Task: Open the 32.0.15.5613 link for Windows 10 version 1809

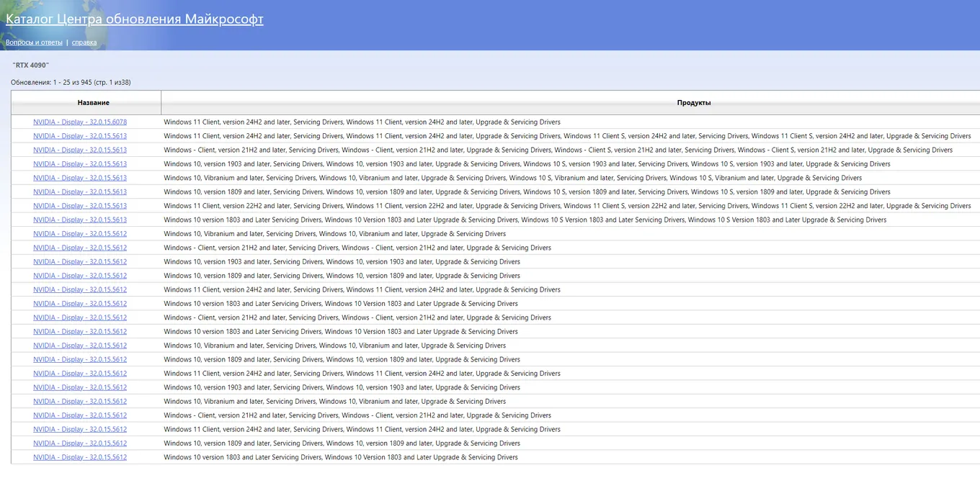Action: (80, 192)
